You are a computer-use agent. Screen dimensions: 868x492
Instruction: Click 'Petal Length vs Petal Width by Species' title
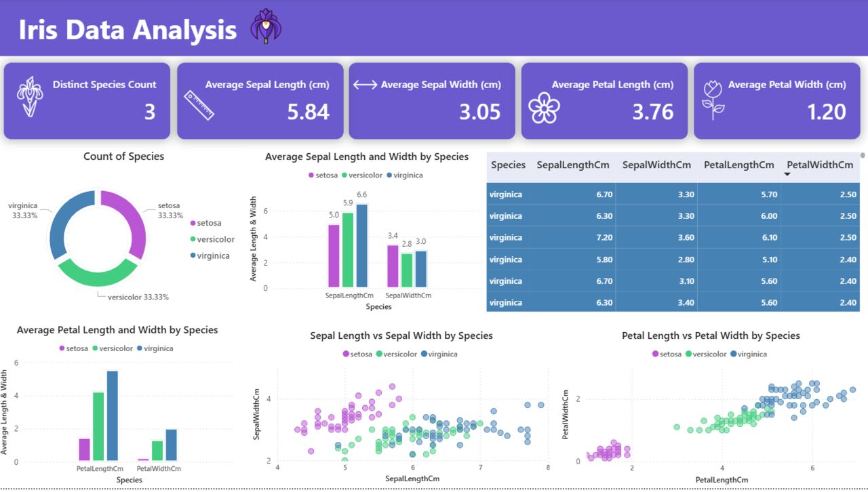point(711,335)
